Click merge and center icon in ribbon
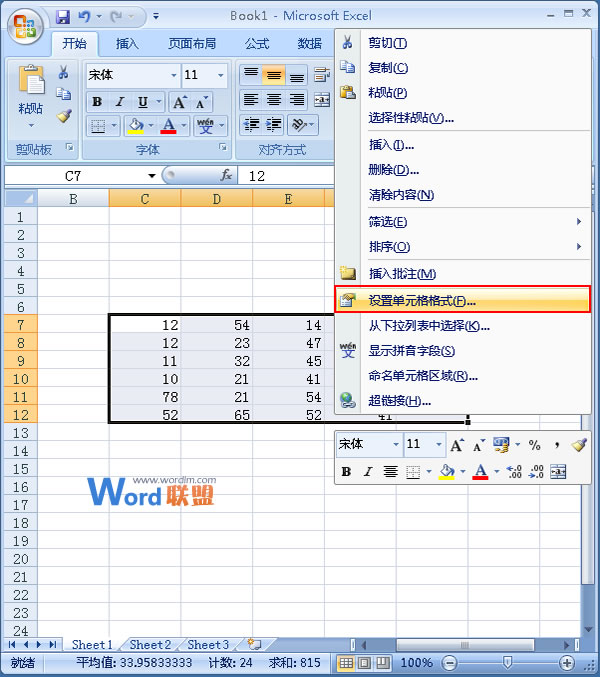 coord(322,100)
